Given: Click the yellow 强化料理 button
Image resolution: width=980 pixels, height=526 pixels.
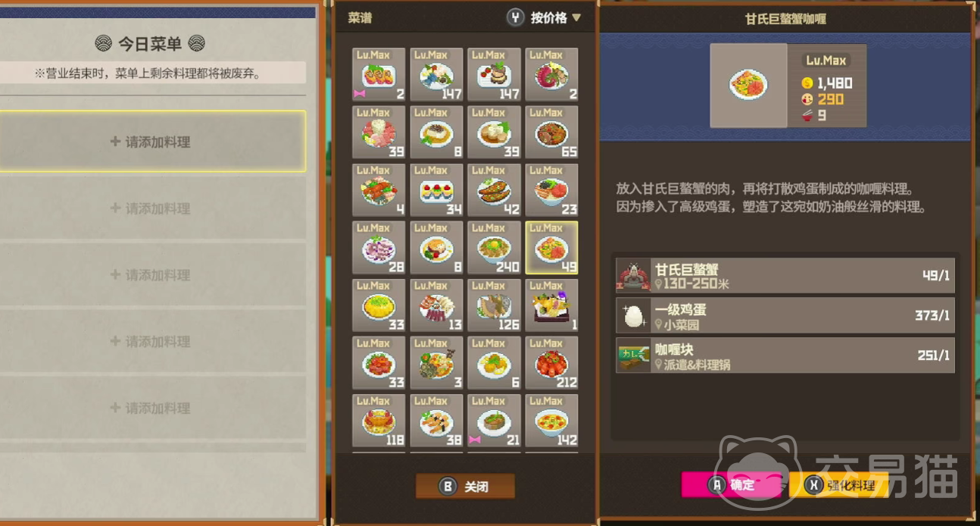Looking at the screenshot, I should click(839, 485).
